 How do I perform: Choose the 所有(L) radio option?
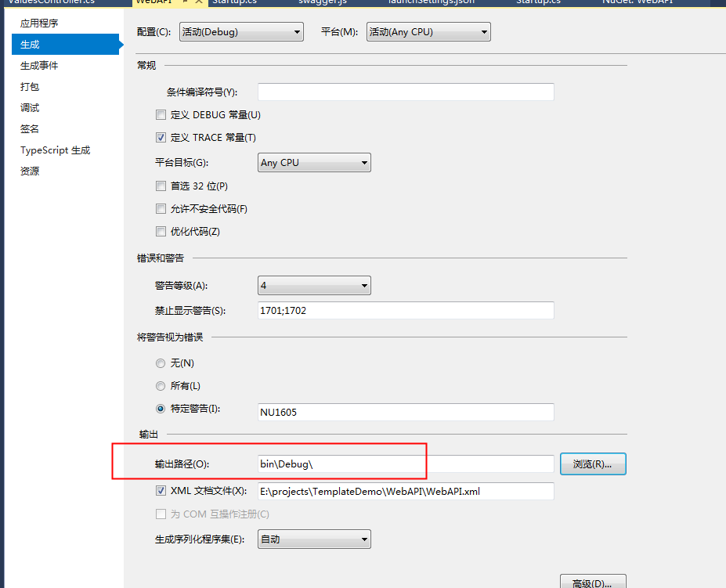161,386
